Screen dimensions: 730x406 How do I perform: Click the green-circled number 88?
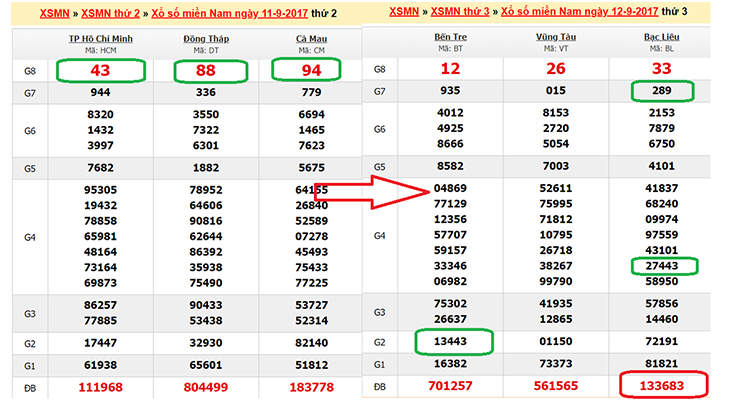211,70
